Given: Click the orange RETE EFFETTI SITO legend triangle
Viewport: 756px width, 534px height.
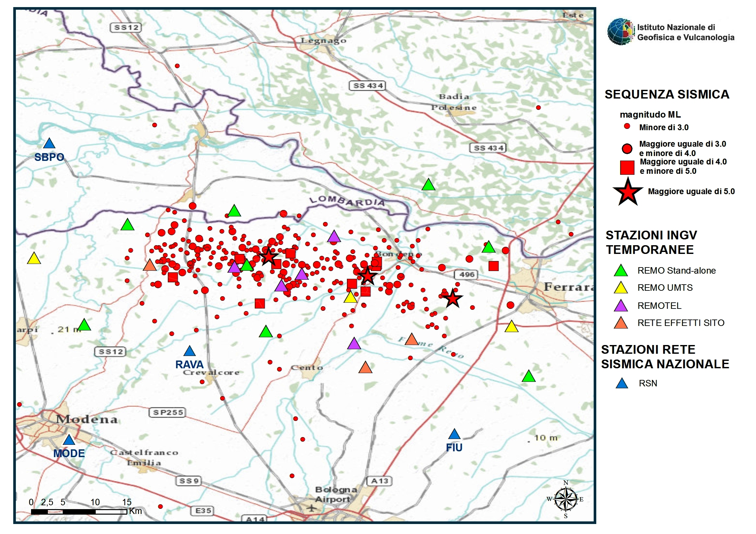Looking at the screenshot, I should tap(621, 323).
